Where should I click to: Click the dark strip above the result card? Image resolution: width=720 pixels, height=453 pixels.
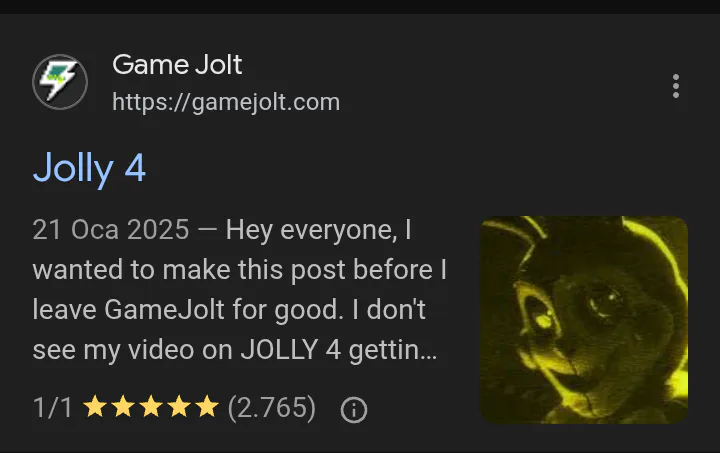tap(360, 7)
